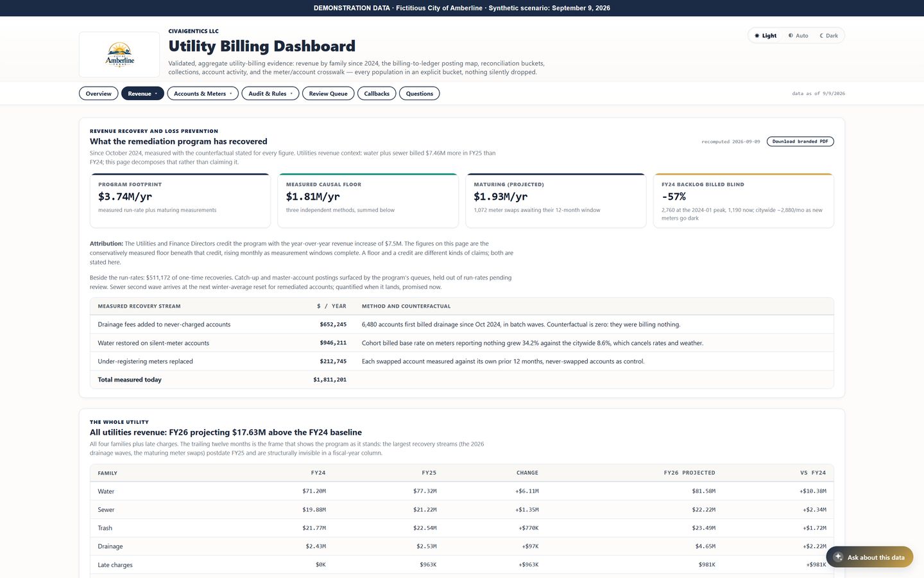The width and height of the screenshot is (924, 578).
Task: Select the Program Footprint $3.74M/yr card
Action: 180,200
